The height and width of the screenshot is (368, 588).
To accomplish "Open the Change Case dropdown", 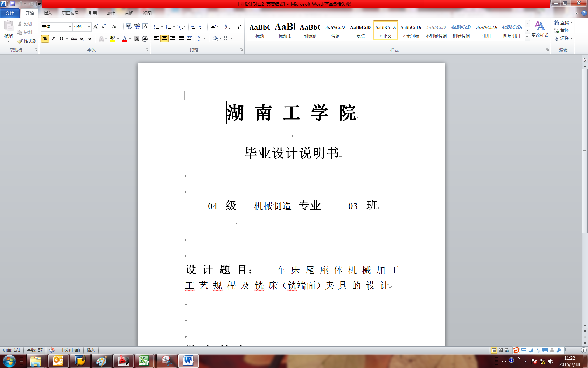I will pos(116,27).
